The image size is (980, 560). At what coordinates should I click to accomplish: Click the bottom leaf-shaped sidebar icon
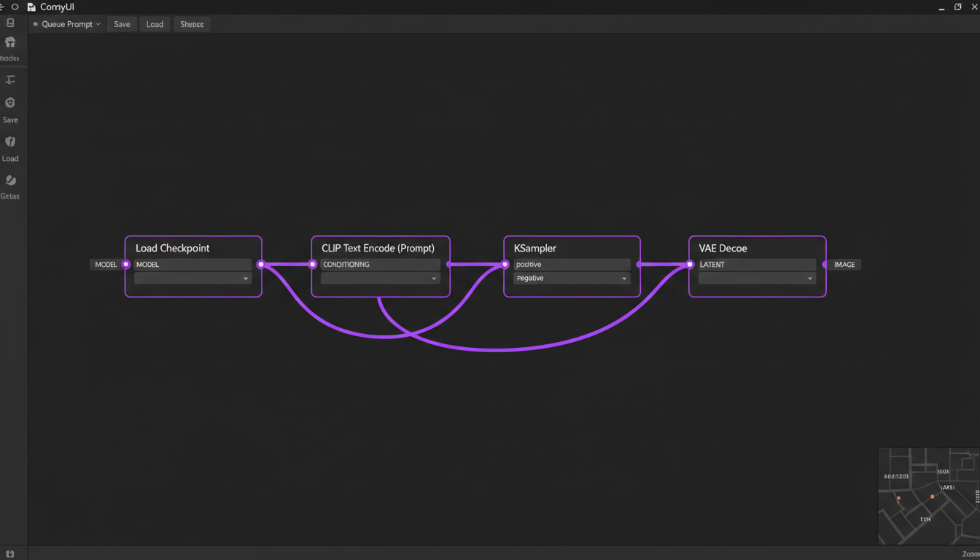tap(10, 181)
